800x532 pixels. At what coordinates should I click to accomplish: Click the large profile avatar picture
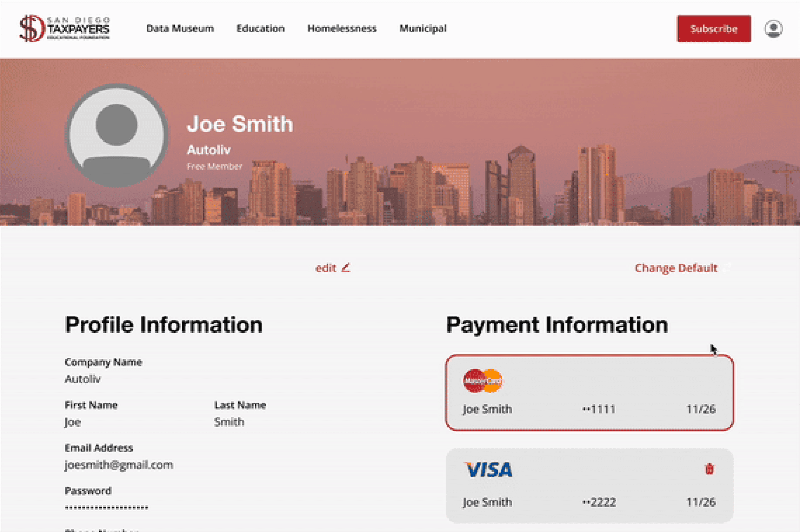click(117, 135)
